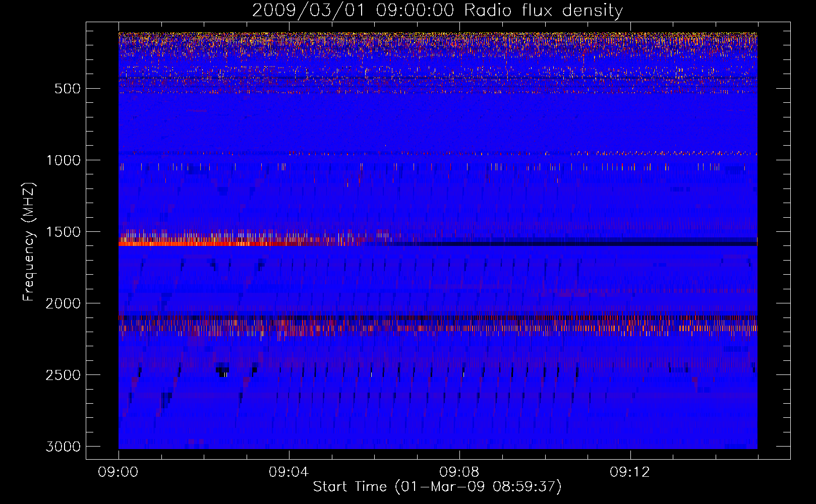Click the bright red-orange band near 1580 MHz
This screenshot has width=816, height=504.
point(242,243)
